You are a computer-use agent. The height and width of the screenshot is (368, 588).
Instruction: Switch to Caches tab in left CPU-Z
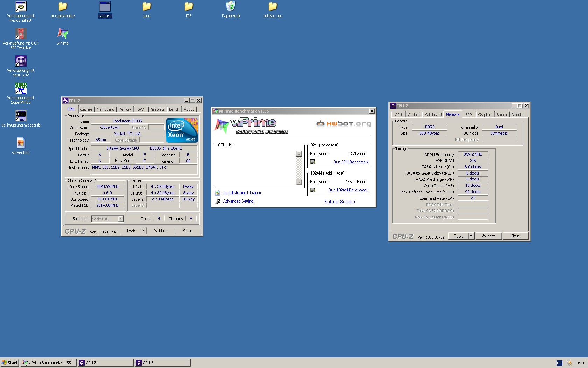86,109
